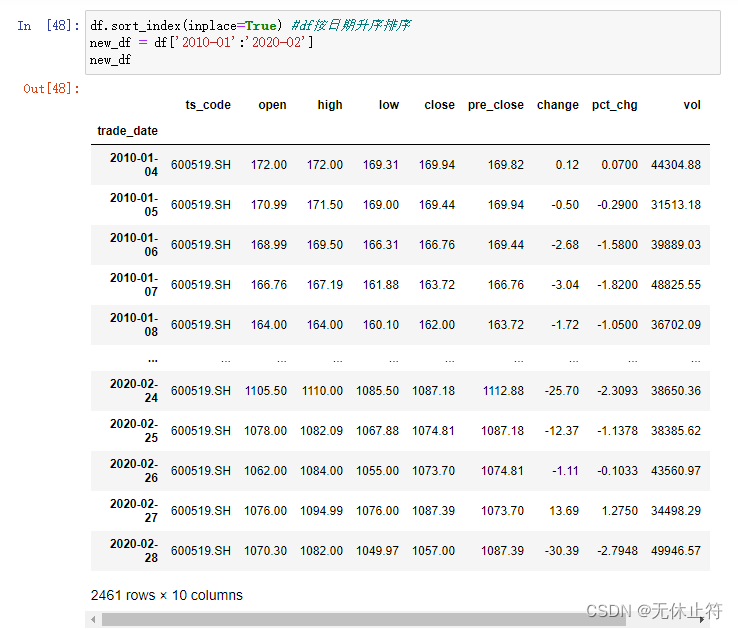
Task: Click the trade_date index label
Action: 128,131
